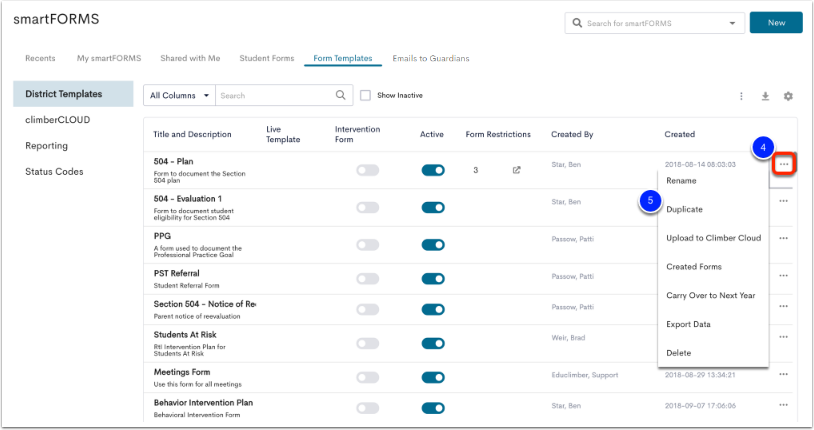The image size is (814, 430).
Task: Open form restrictions link icon for 504 - Plan
Action: coord(517,170)
